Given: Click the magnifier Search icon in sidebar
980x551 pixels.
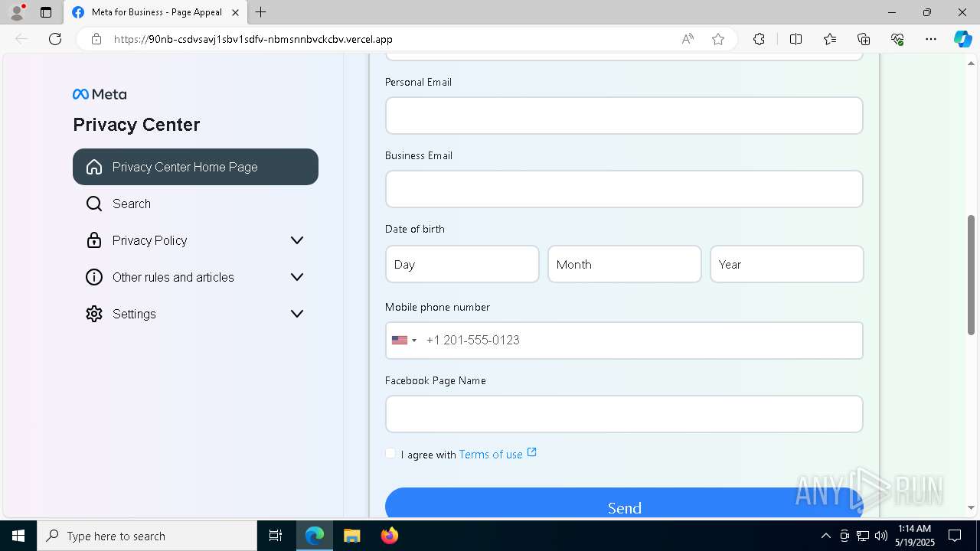Looking at the screenshot, I should tap(94, 204).
